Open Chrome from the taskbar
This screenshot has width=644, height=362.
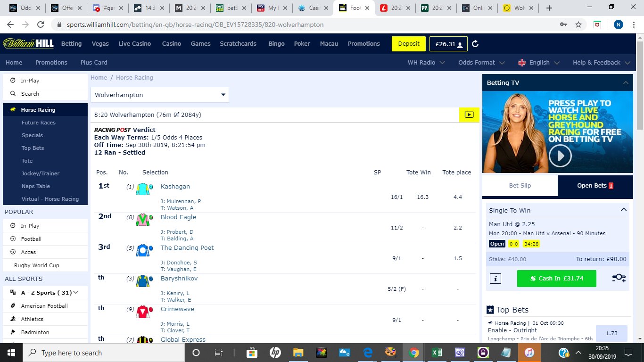click(x=414, y=353)
